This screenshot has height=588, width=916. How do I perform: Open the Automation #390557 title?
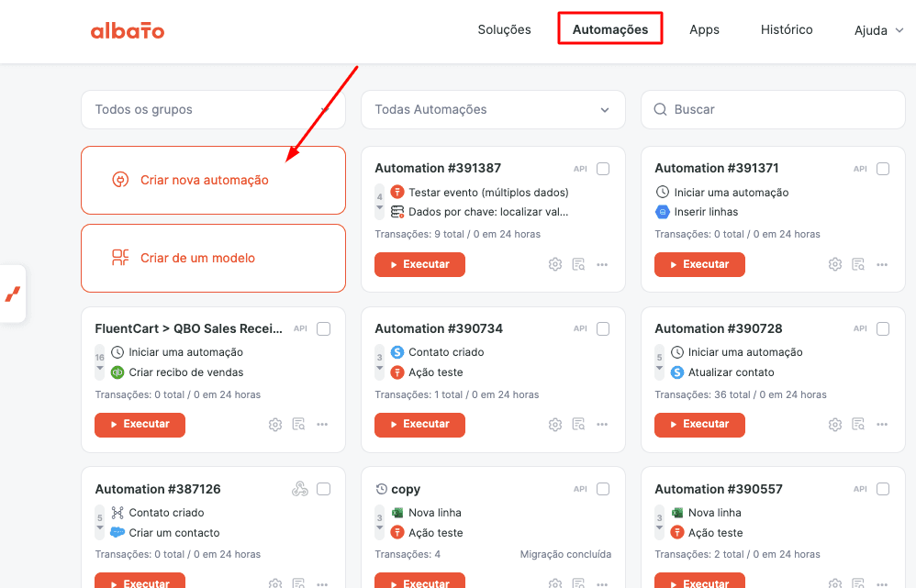click(719, 489)
